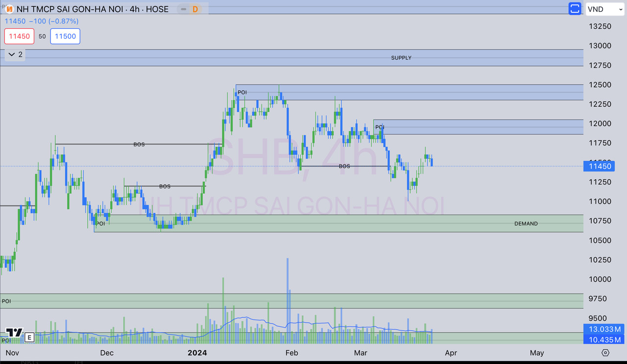This screenshot has width=627, height=364.
Task: Click the blue buy button 11500
Action: coord(65,36)
